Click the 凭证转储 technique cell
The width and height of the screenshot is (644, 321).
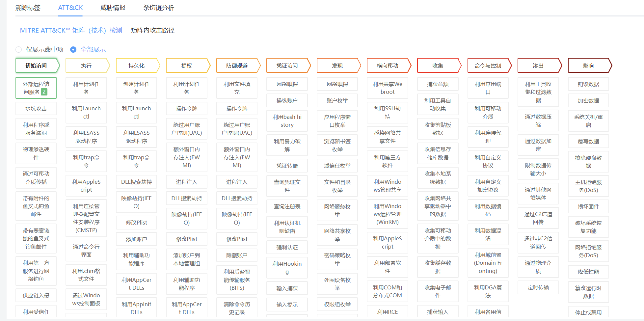287,166
